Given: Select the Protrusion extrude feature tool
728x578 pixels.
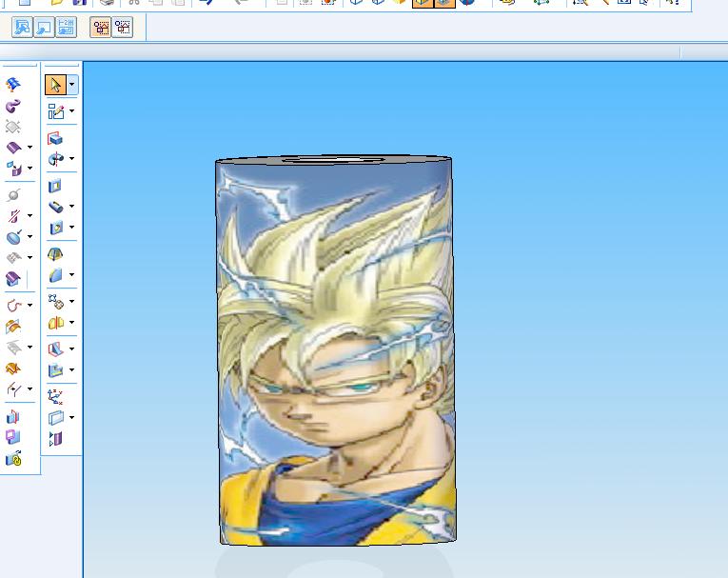Looking at the screenshot, I should coord(55,138).
